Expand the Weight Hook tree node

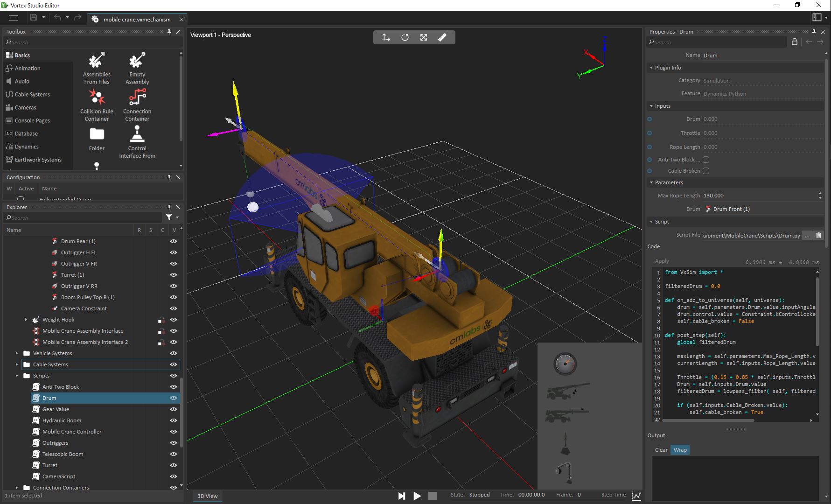pos(26,320)
